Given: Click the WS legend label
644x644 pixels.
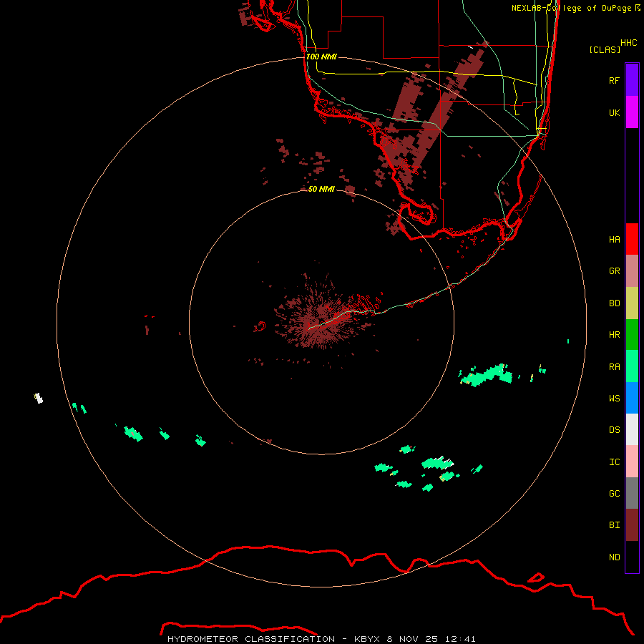Looking at the screenshot, I should 614,398.
